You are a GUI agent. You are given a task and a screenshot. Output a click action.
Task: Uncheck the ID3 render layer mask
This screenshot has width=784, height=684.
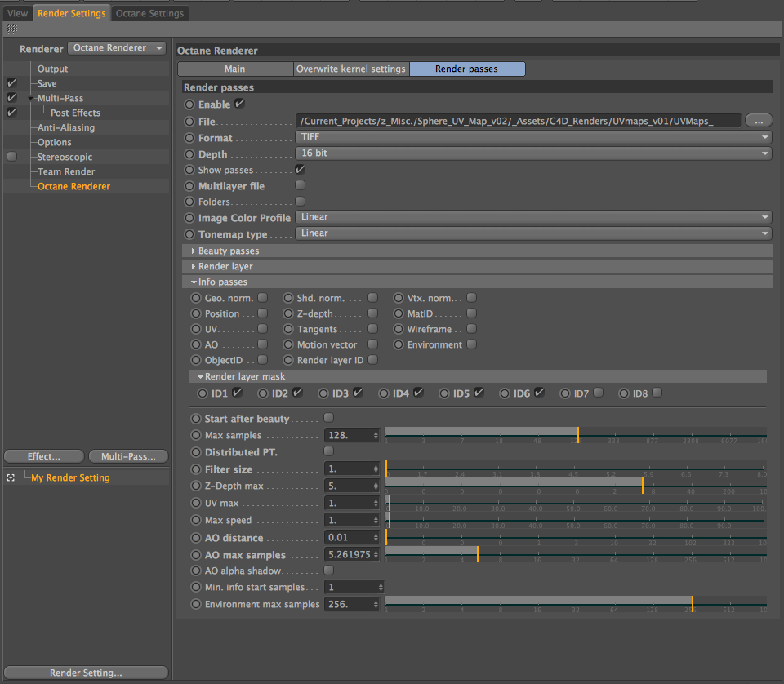pos(358,393)
